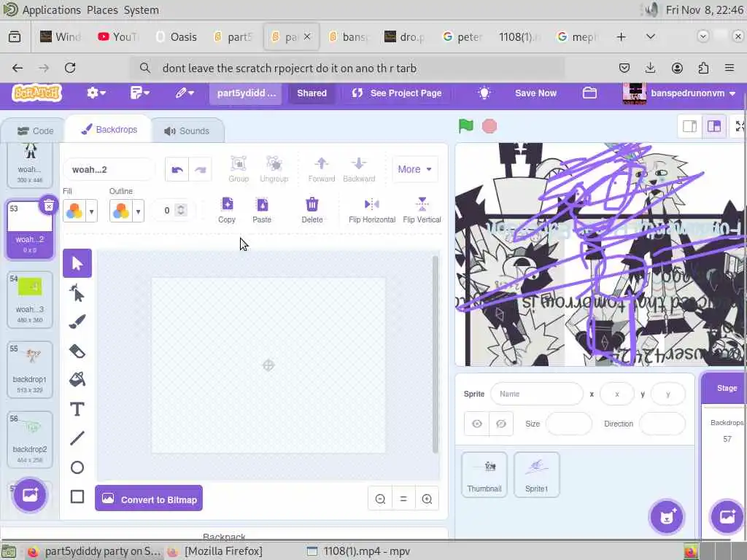Screen dimensions: 747x560
Task: Reload the page
Action: tap(70, 68)
